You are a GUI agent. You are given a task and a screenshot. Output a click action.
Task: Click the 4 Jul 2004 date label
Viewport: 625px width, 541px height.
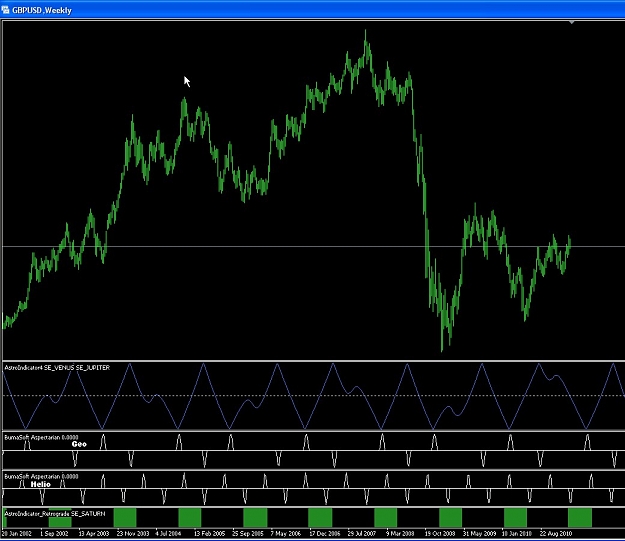(x=168, y=533)
